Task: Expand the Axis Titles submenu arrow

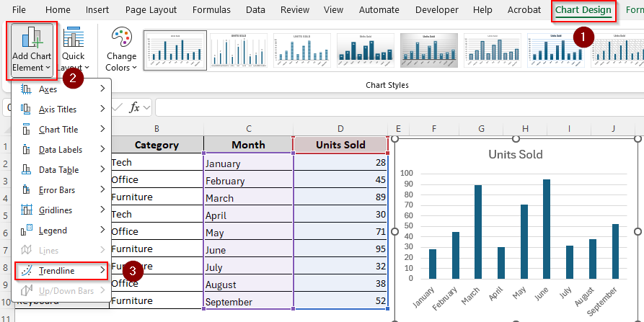Action: tap(102, 109)
